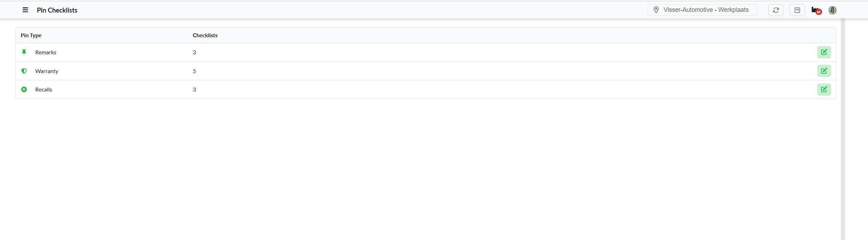Select the Warranty pin type row
868x240 pixels.
[47, 71]
